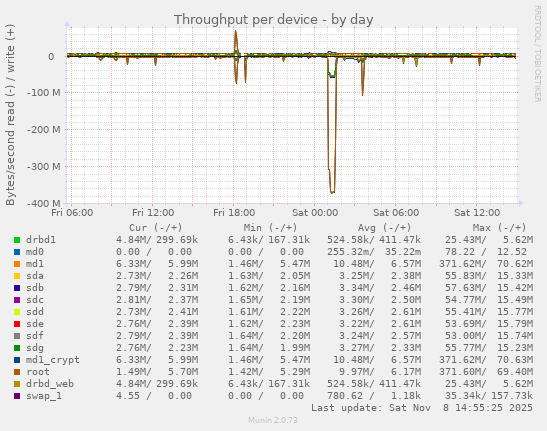Click the sdd lime legend swatch

coord(17,312)
